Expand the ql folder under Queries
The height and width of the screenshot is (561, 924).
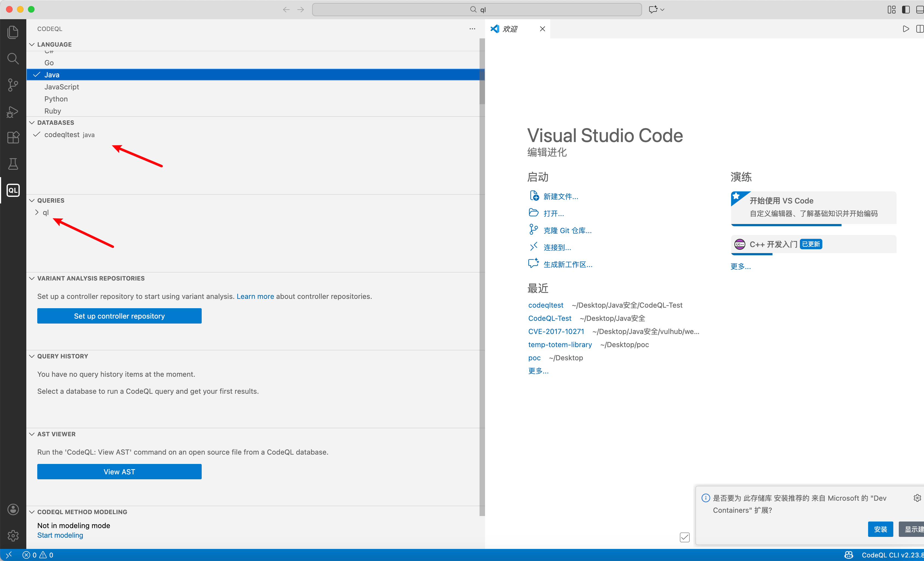coord(37,212)
